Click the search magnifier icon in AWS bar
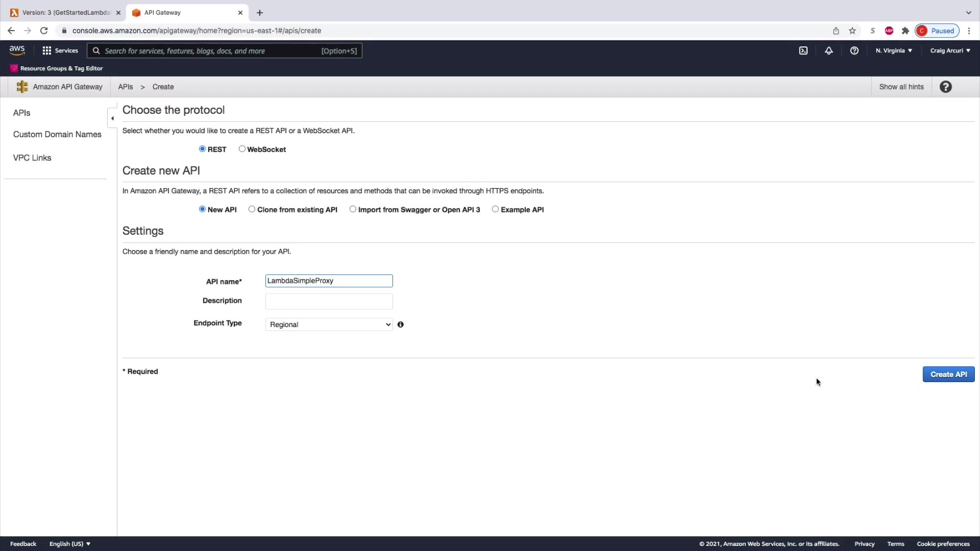This screenshot has height=551, width=980. (x=96, y=50)
